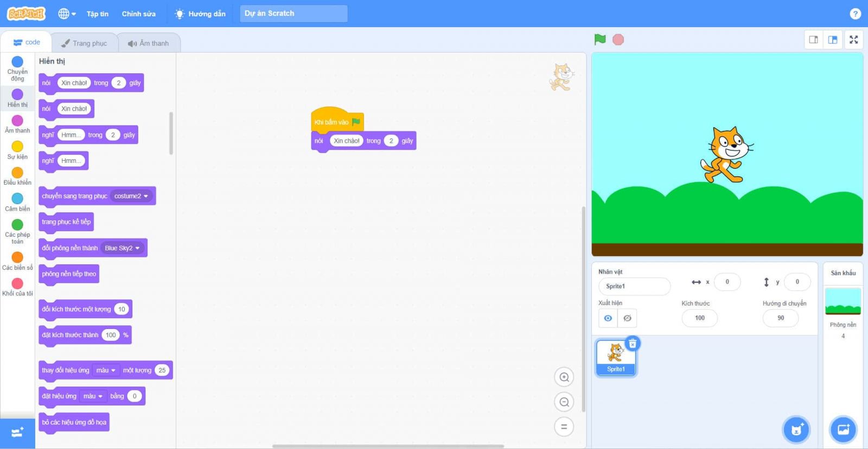Screen dimensions: 868x449
Task: Click the Xin chào! text in workspace block
Action: [347, 141]
